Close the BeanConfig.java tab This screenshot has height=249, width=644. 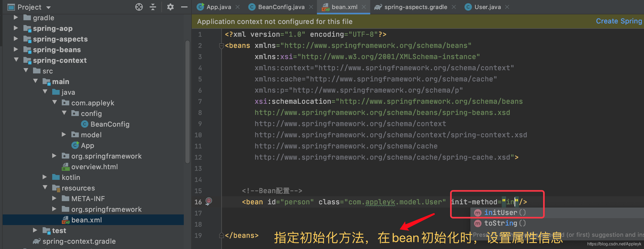click(x=311, y=7)
